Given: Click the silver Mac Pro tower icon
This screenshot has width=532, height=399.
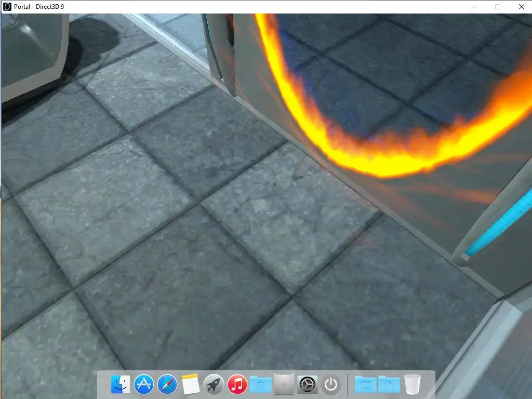Looking at the screenshot, I should pyautogui.click(x=284, y=384).
